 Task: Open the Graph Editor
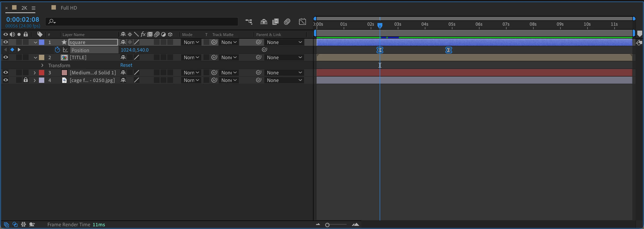[302, 22]
